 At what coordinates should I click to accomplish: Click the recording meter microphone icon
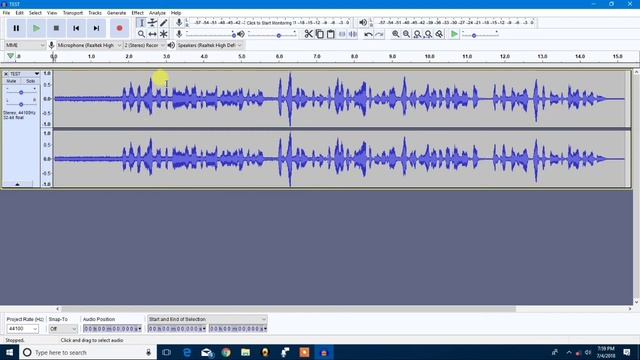[x=179, y=22]
